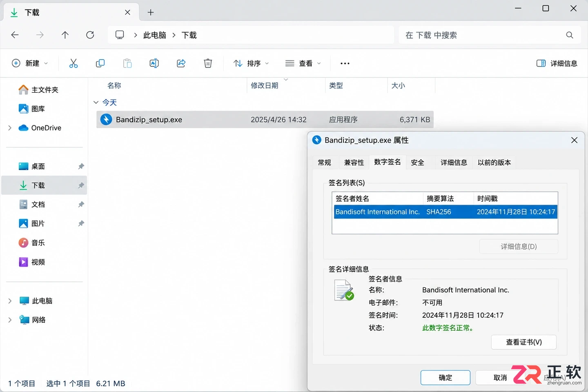The width and height of the screenshot is (588, 392).
Task: Go forward with the right arrow
Action: pyautogui.click(x=40, y=35)
